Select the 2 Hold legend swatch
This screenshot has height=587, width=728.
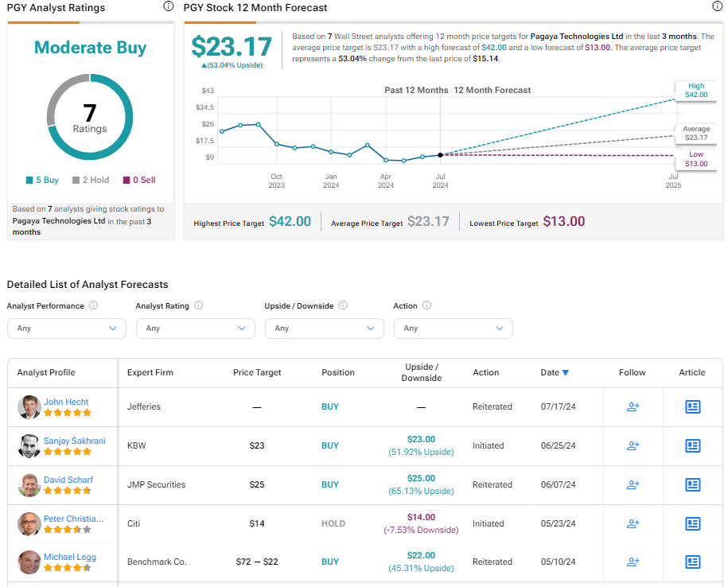76,180
